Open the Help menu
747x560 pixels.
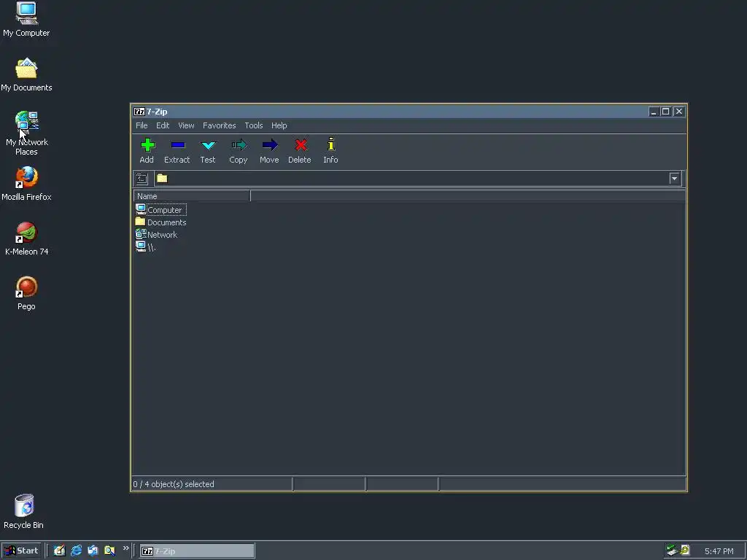(279, 125)
